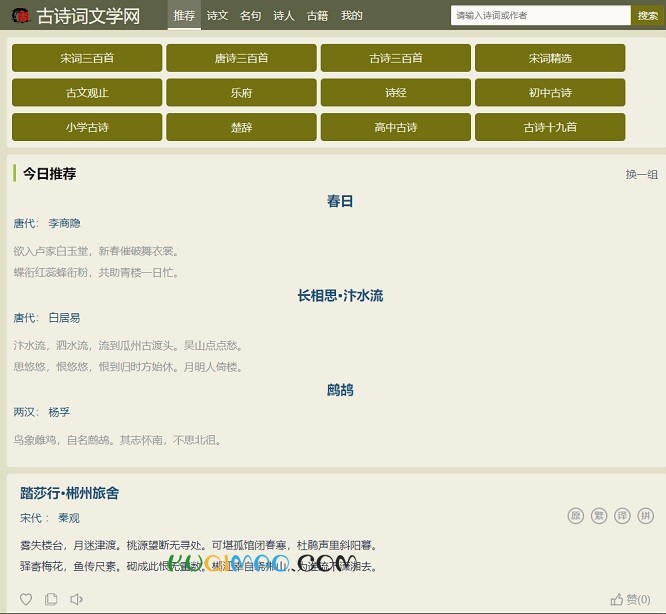Open author link 秦观
Image resolution: width=666 pixels, height=614 pixels.
(69, 518)
